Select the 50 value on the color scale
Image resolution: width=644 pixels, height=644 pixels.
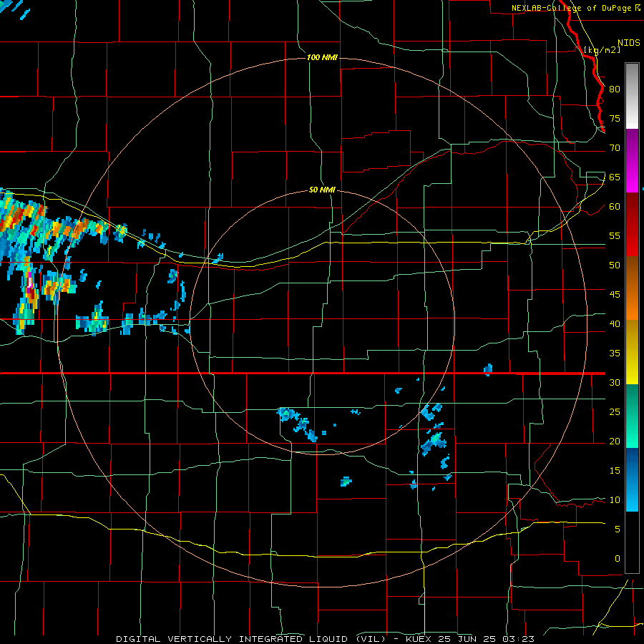(x=615, y=265)
